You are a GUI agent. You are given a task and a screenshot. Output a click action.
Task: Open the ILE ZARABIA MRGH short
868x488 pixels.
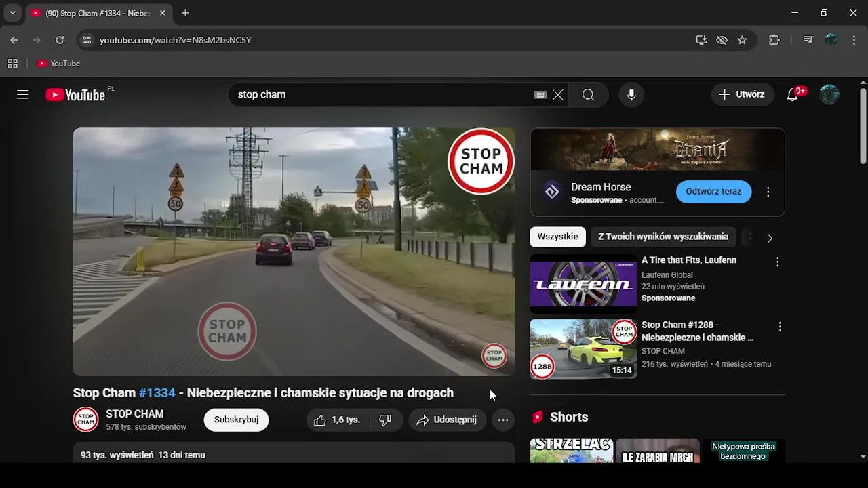pos(657,451)
